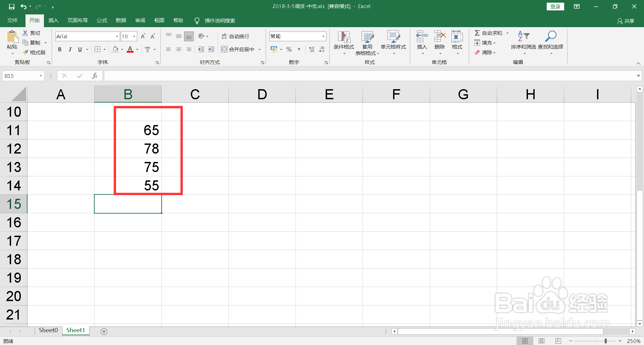This screenshot has width=644, height=345.
Task: Expand the formula bar chevron
Action: (x=638, y=76)
